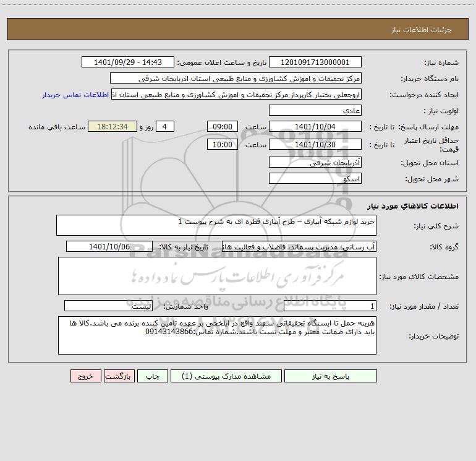Viewport: 476px width, 461px height.
Task: Open اطلاعات تماس خریدار link
Action: [75, 95]
